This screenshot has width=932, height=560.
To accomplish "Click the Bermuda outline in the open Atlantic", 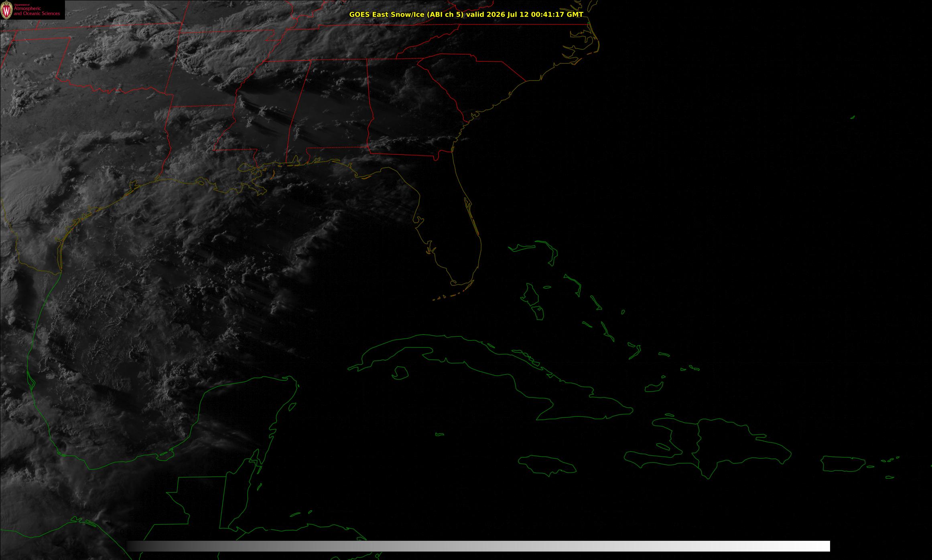I will tap(853, 117).
